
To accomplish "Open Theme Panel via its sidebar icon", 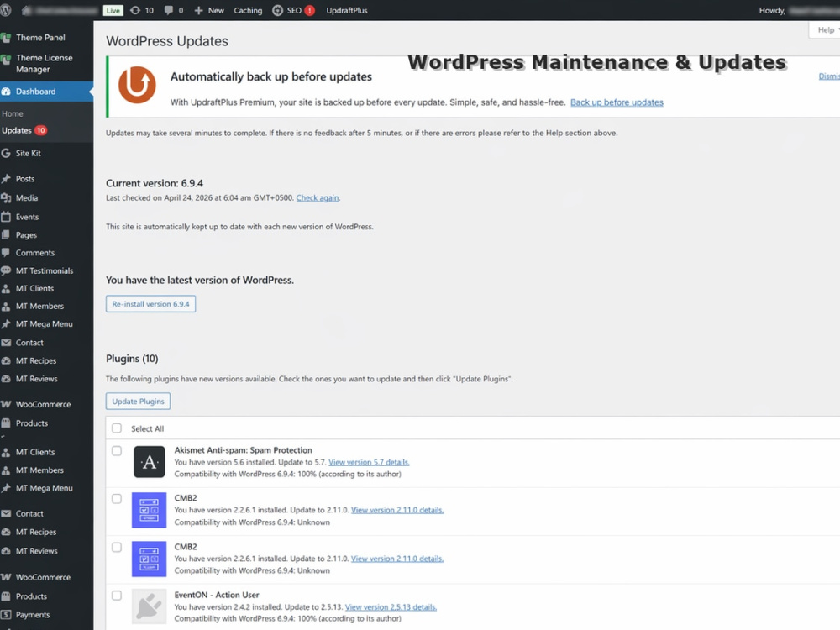I will pyautogui.click(x=6, y=38).
